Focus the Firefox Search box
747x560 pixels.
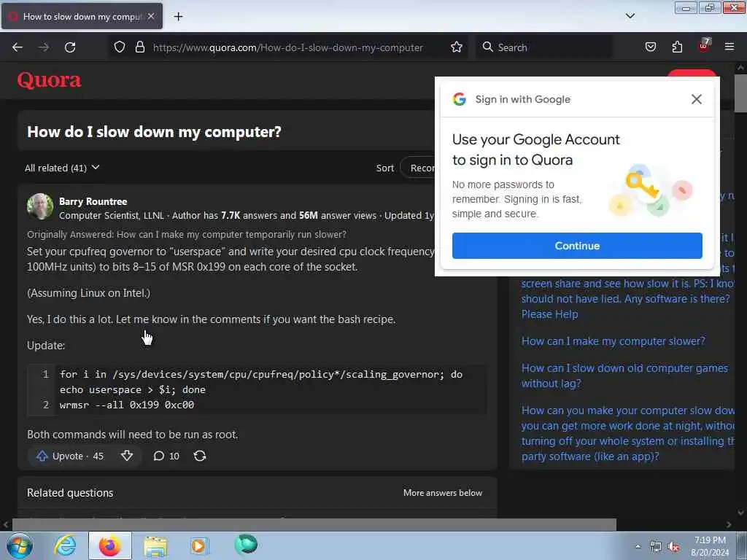pos(544,47)
